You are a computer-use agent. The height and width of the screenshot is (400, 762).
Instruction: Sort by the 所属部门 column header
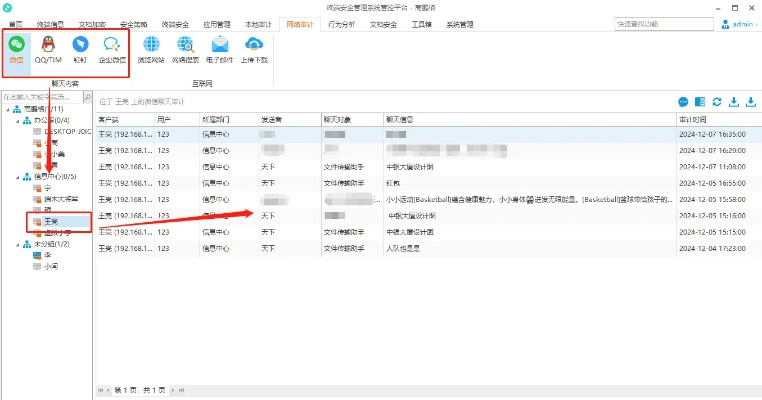[228, 120]
